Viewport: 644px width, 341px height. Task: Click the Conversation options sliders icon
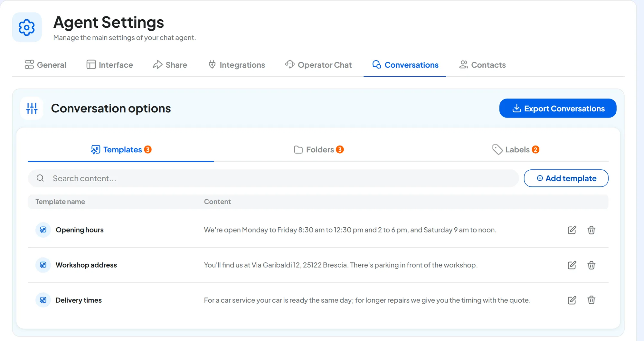click(x=32, y=109)
